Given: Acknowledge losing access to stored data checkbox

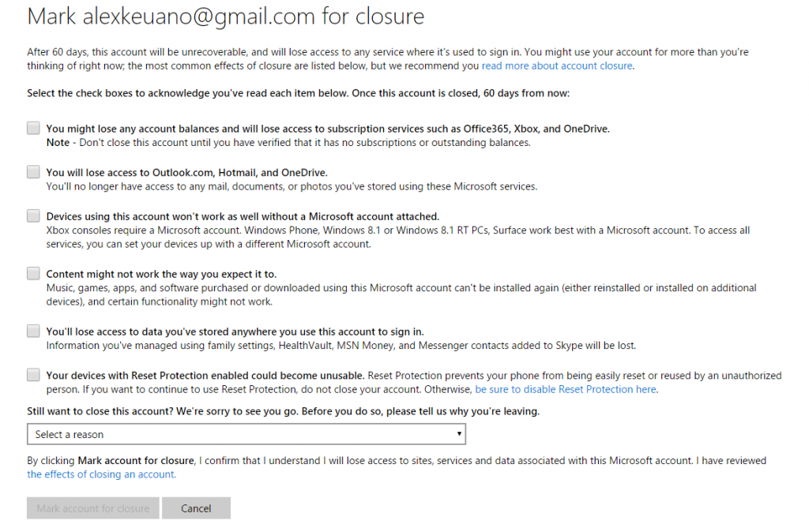Looking at the screenshot, I should (x=33, y=331).
